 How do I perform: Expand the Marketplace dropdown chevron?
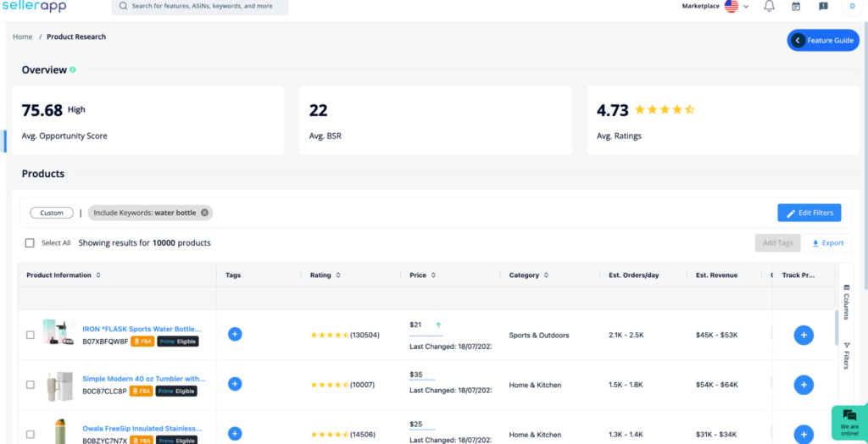click(746, 7)
